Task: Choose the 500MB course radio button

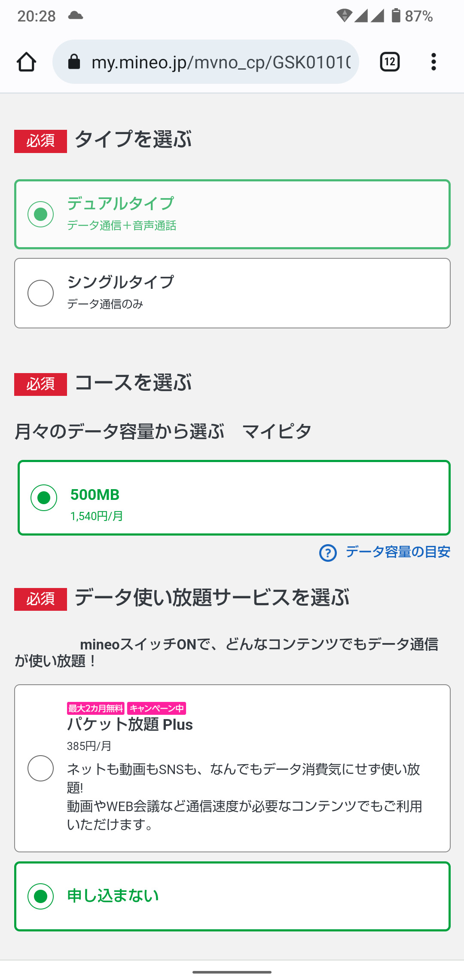Action: click(44, 498)
